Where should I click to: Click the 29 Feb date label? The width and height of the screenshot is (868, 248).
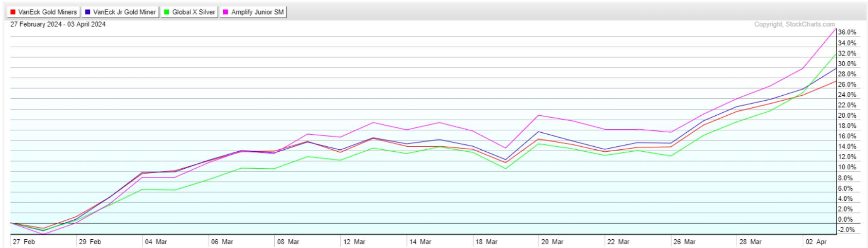coord(90,242)
